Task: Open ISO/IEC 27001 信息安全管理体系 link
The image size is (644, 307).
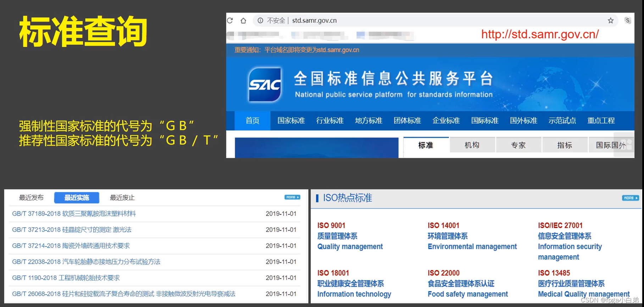Action: point(570,241)
